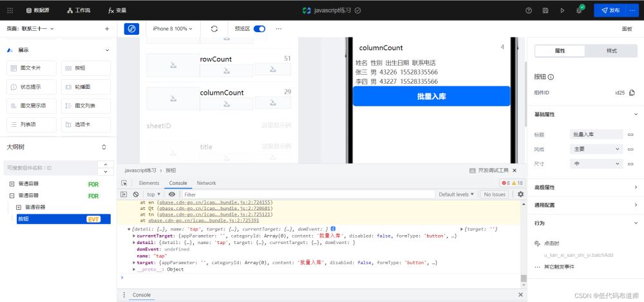Screen dimensions: 644x302
Task: Open more options beside 发布 button
Action: click(x=632, y=11)
